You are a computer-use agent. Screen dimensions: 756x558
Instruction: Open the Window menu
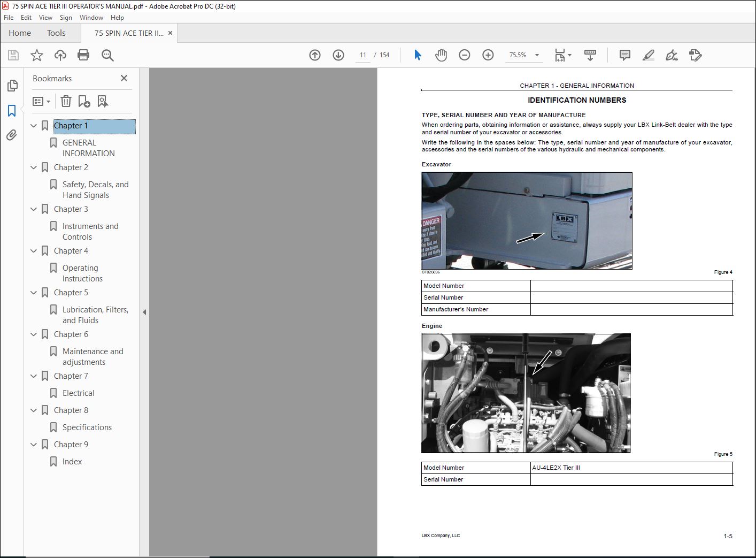tap(91, 18)
